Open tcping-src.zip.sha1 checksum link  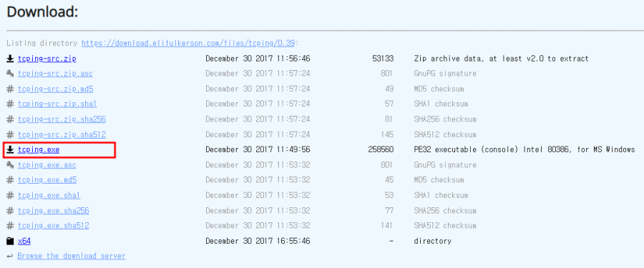tap(57, 104)
